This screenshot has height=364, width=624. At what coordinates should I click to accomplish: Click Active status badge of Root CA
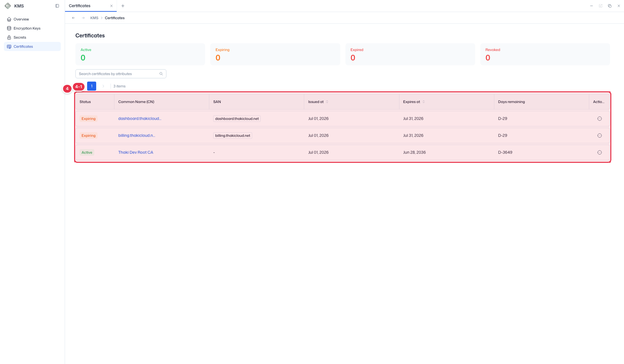tap(87, 152)
